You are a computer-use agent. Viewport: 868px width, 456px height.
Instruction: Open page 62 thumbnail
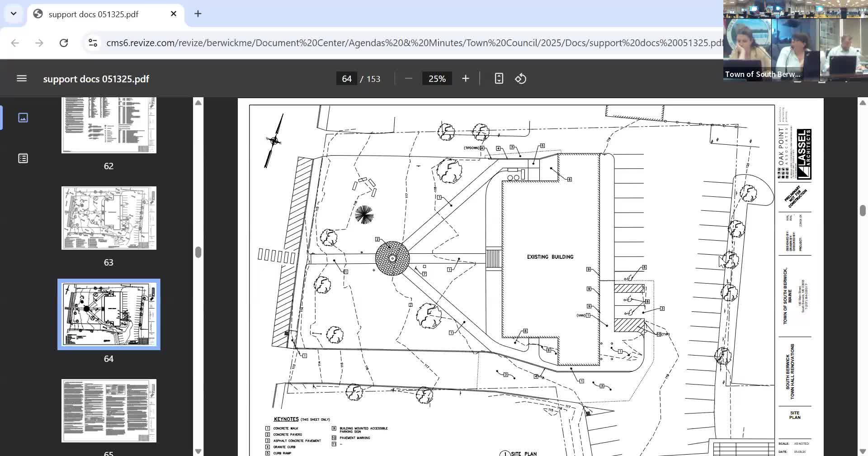[109, 125]
